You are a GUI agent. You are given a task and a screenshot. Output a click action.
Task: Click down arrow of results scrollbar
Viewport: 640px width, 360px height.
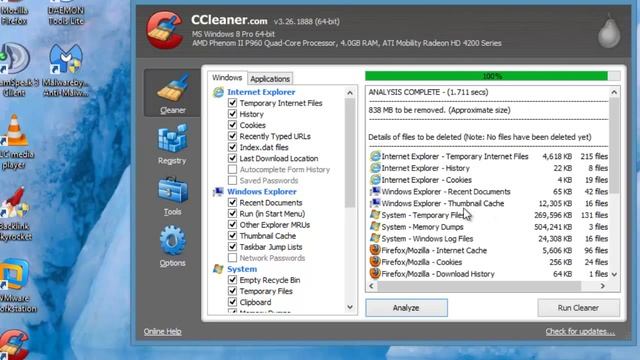tap(614, 274)
